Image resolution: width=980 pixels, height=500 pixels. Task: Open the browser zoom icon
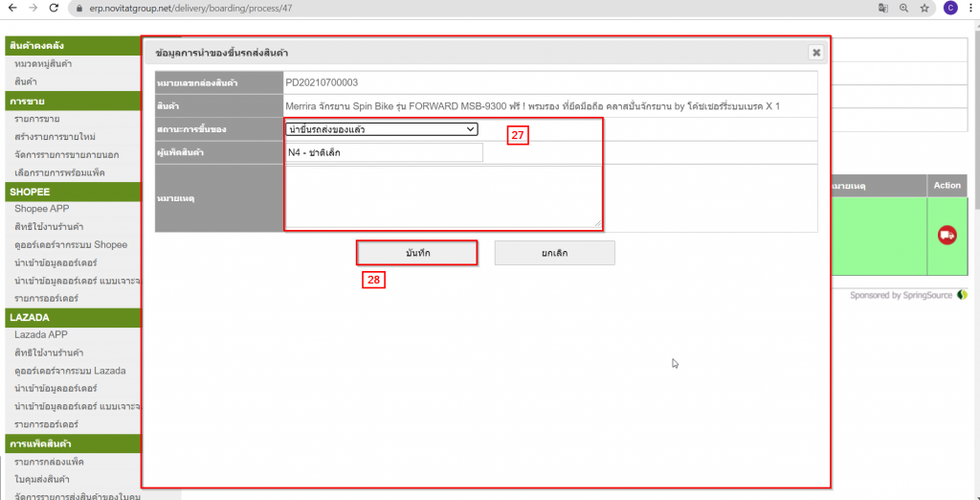(903, 8)
